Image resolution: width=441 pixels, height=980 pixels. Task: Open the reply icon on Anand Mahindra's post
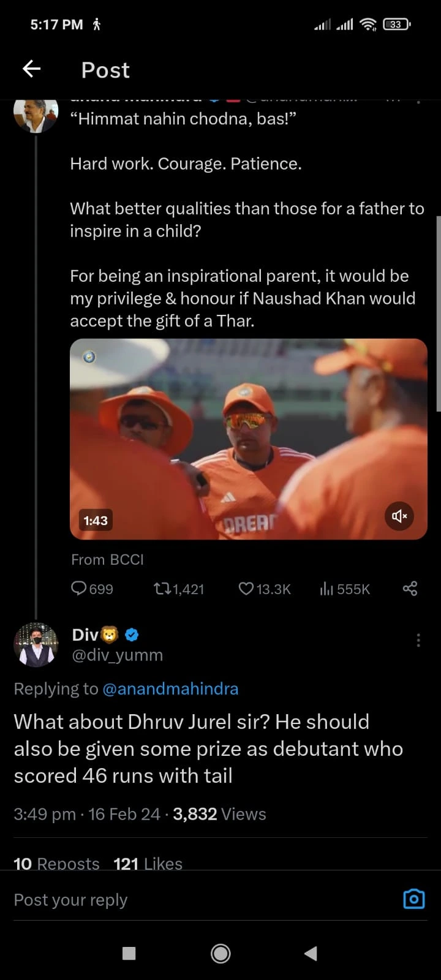pos(80,589)
